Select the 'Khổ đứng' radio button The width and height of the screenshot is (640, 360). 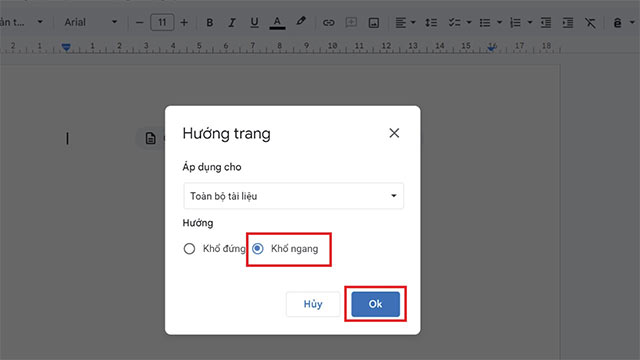pyautogui.click(x=189, y=249)
